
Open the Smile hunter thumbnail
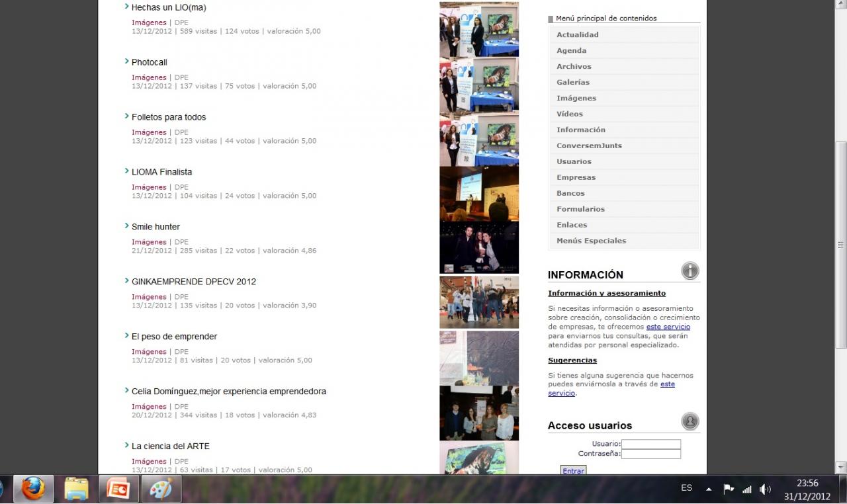479,247
